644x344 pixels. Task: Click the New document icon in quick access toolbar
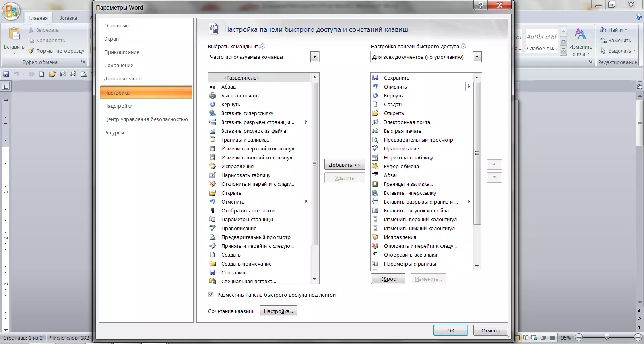[41, 74]
